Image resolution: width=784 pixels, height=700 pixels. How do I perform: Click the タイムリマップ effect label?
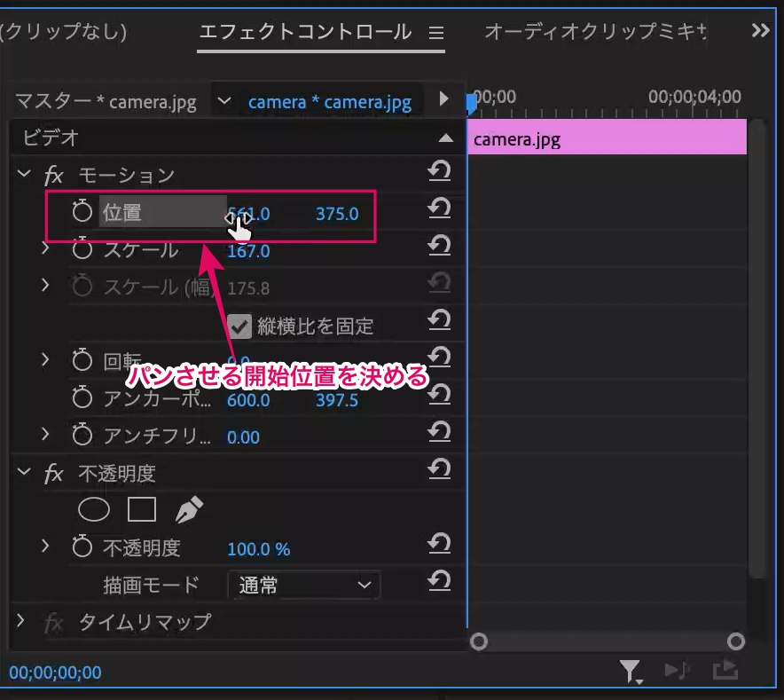[145, 622]
